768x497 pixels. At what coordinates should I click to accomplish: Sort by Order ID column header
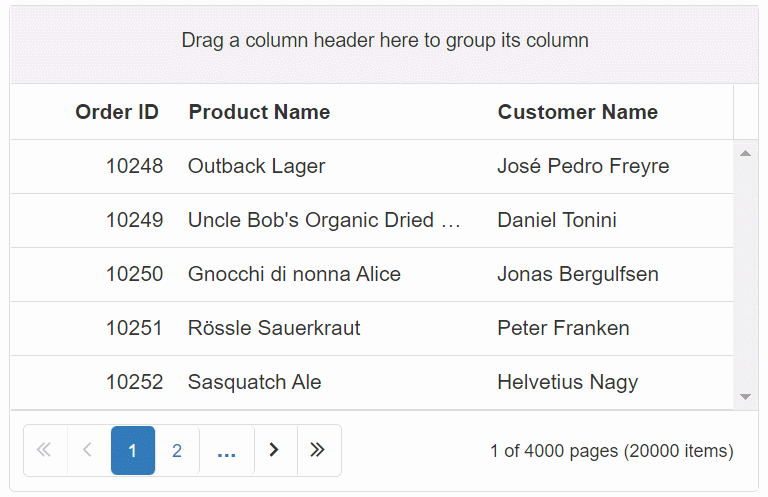(x=116, y=112)
